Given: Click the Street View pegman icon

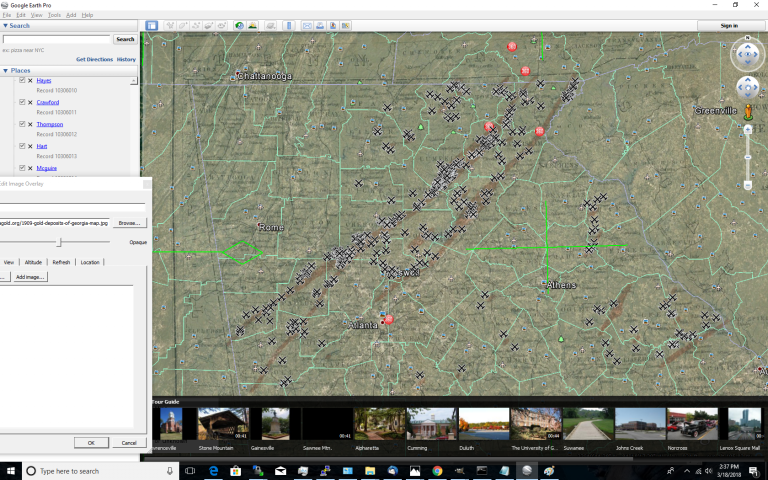Looking at the screenshot, I should (x=748, y=112).
